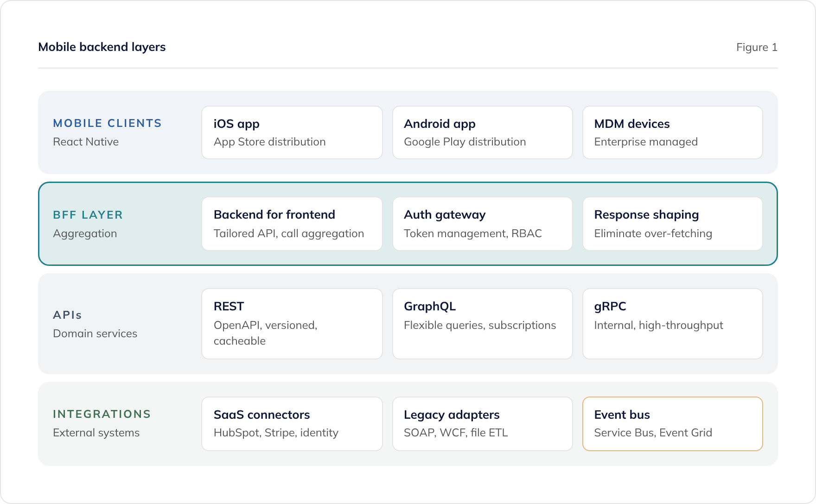Click the 'Figure 1' label
This screenshot has width=816, height=504.
tap(757, 47)
